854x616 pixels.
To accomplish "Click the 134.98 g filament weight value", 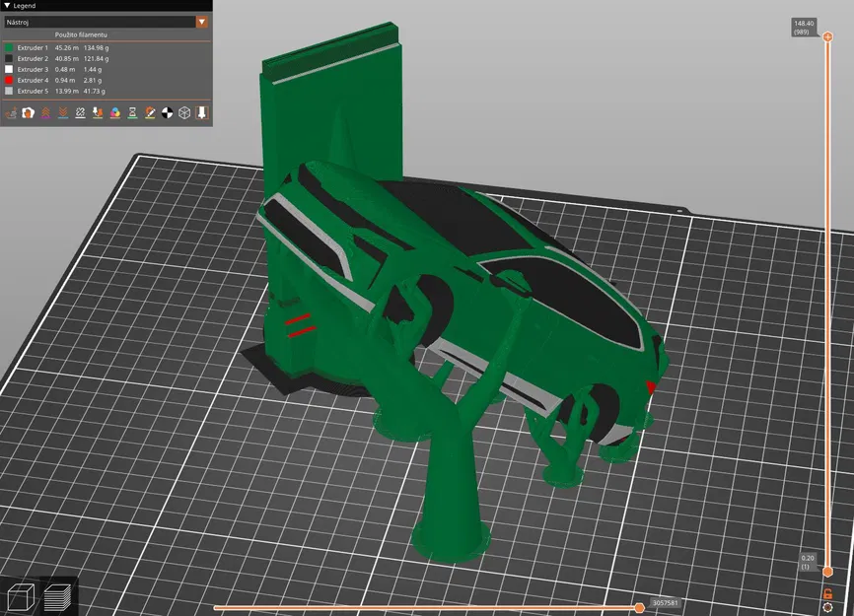I will coord(97,48).
